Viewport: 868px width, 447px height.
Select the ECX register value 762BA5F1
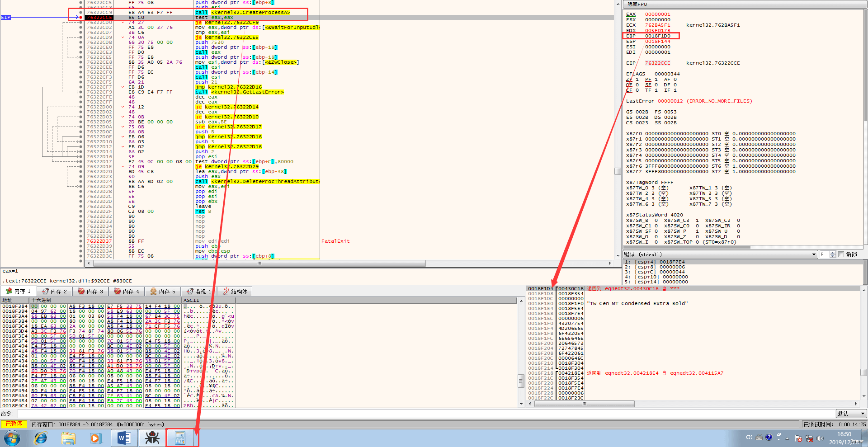tap(658, 25)
